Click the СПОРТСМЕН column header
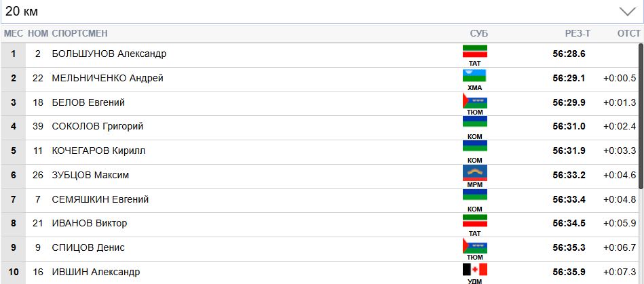This screenshot has height=284, width=644. [79, 34]
